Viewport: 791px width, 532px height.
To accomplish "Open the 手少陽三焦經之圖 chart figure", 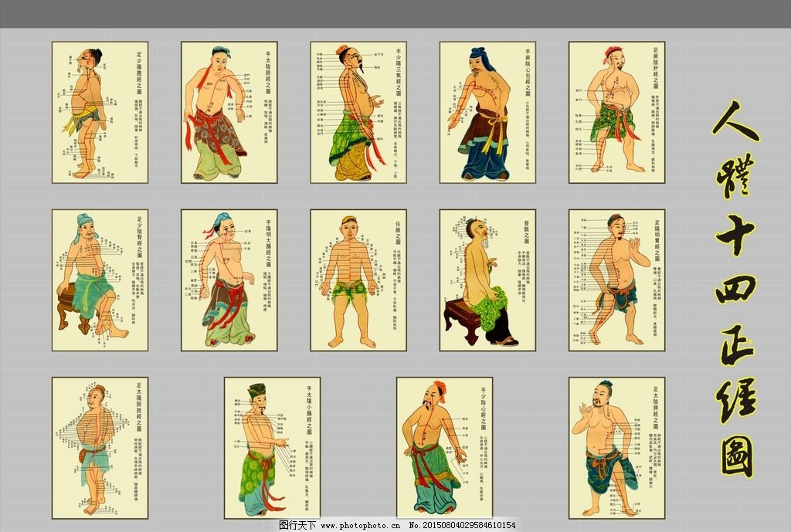I will coord(358,113).
